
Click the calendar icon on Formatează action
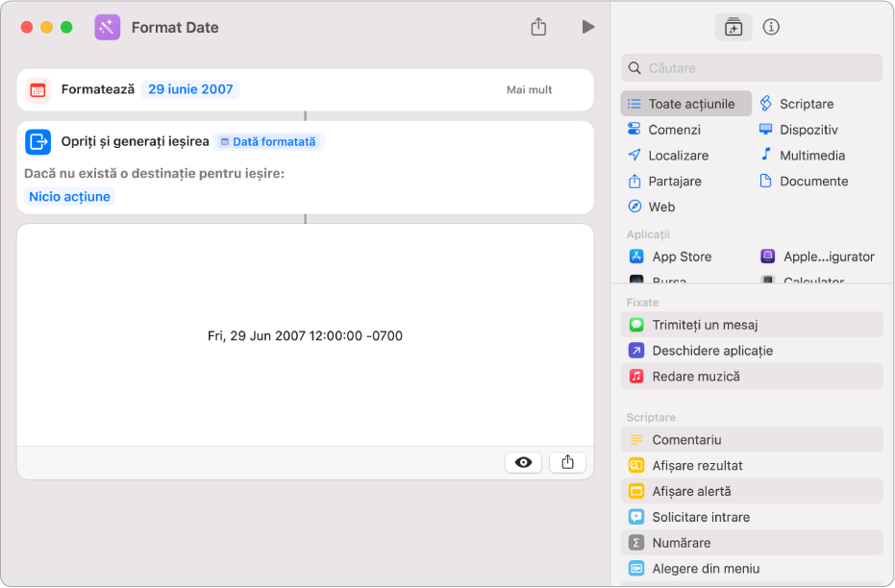pos(38,90)
